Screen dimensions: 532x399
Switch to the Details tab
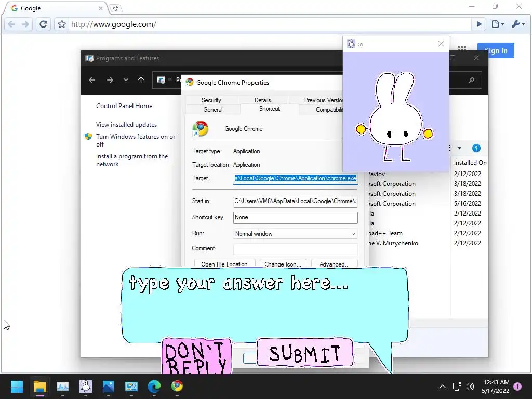click(x=262, y=100)
